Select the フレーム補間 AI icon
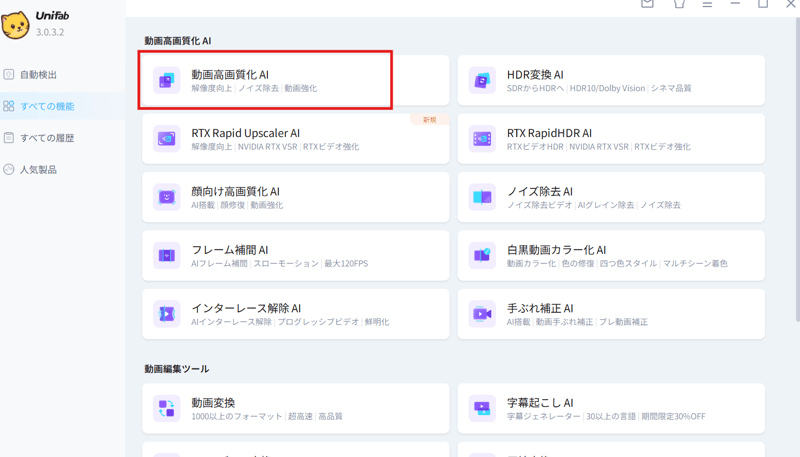 point(167,256)
